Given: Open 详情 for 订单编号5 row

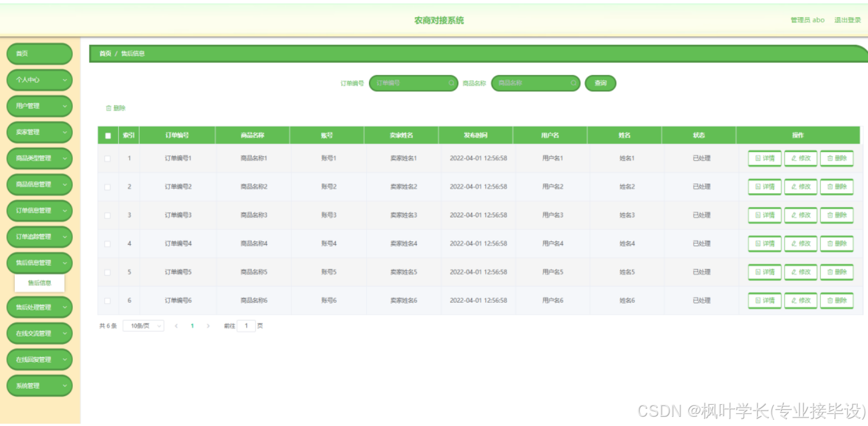Looking at the screenshot, I should [x=765, y=272].
